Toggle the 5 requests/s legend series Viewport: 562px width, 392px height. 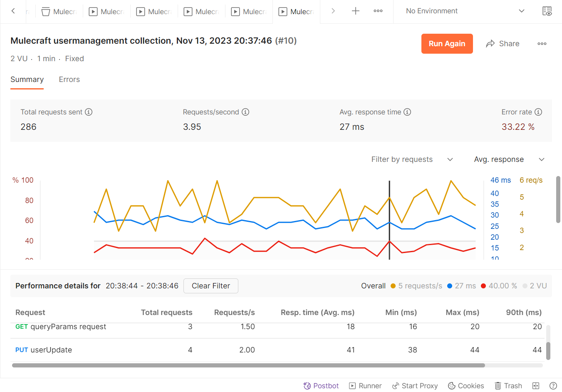416,286
